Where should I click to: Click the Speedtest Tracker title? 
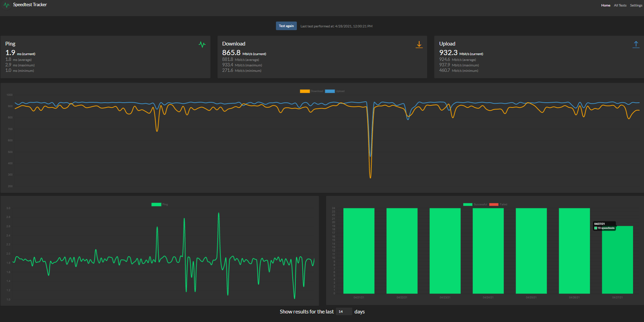(30, 5)
